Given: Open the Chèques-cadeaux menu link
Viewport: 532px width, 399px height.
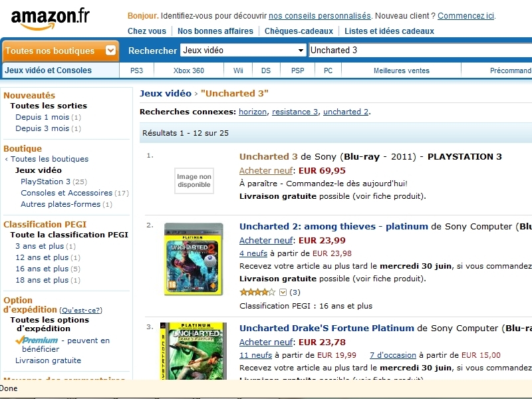Looking at the screenshot, I should pos(299,31).
